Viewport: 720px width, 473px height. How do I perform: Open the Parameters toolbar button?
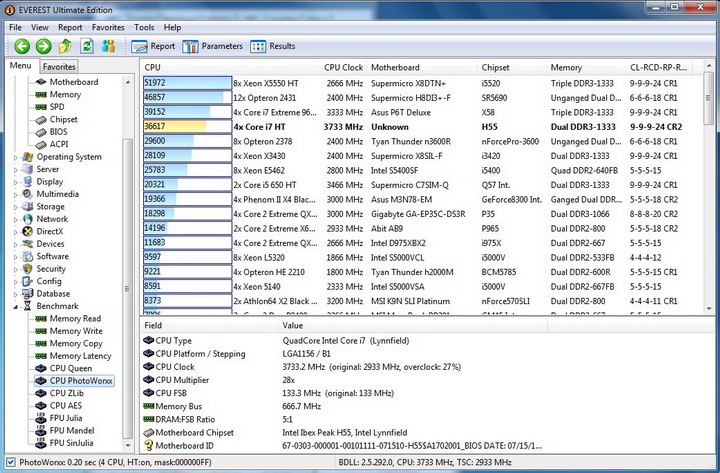(213, 46)
